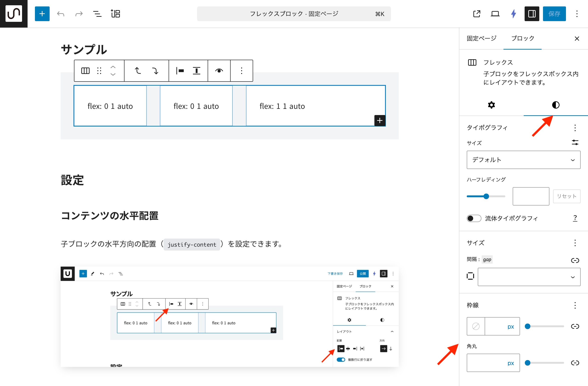This screenshot has height=386, width=588.
Task: Click the blue 保存 button
Action: click(x=554, y=14)
